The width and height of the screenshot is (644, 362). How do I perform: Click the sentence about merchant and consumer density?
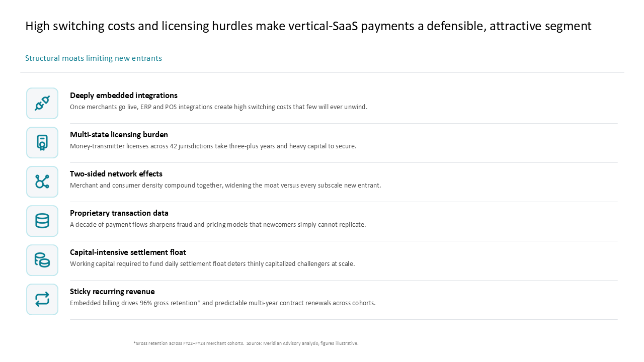point(225,186)
